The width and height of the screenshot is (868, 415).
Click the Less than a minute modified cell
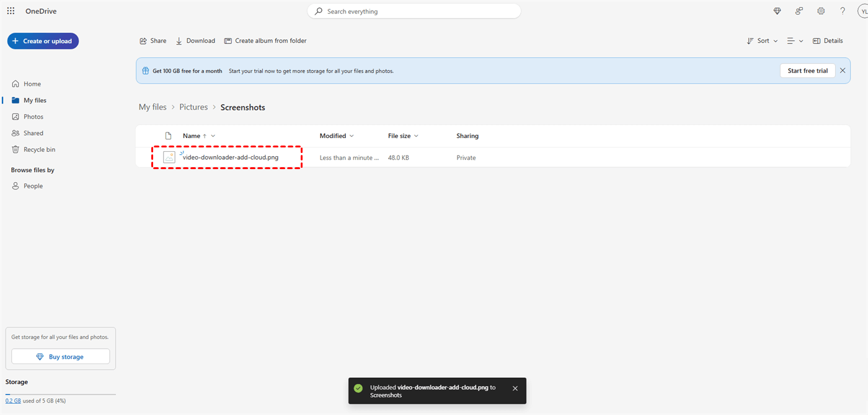(349, 158)
